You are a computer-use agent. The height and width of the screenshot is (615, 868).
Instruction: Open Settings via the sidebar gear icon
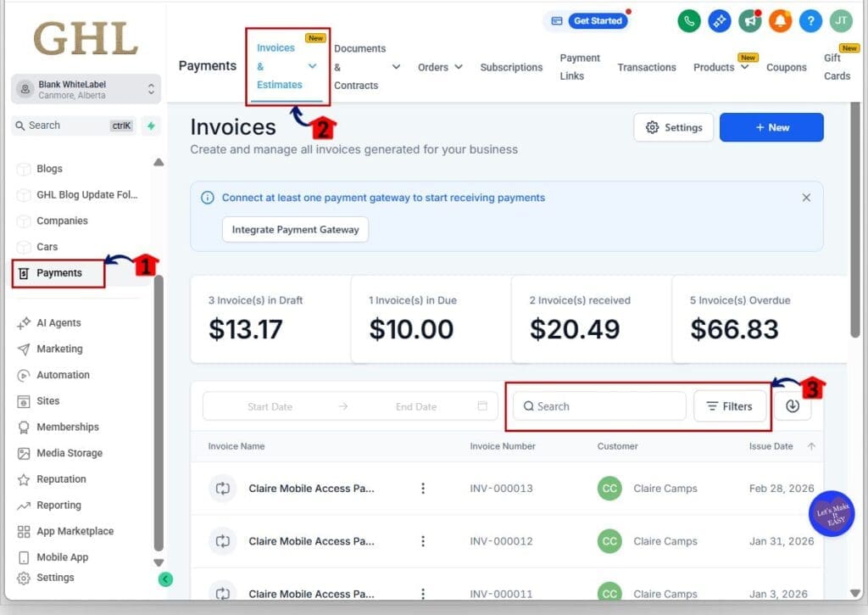click(55, 578)
